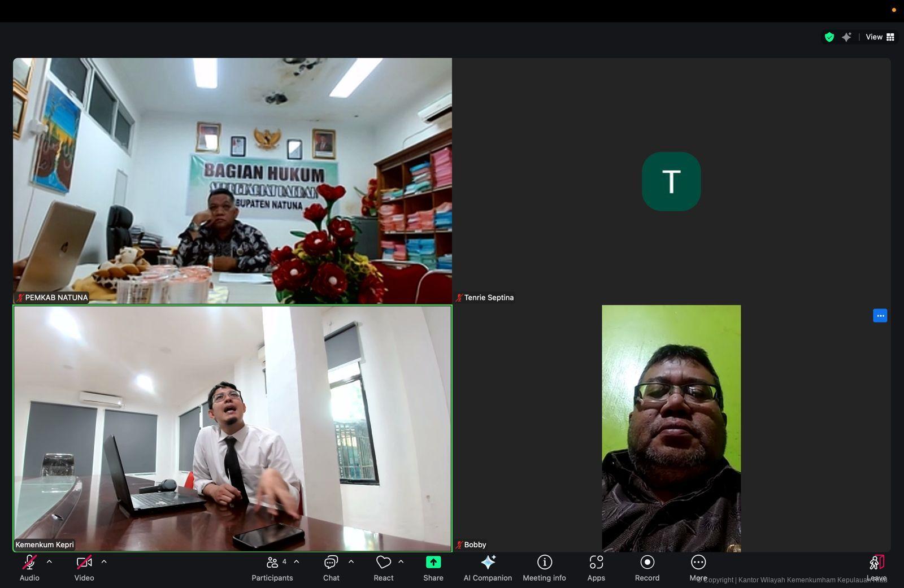Expand audio settings with the Audio chevron
This screenshot has width=904, height=588.
(x=49, y=561)
